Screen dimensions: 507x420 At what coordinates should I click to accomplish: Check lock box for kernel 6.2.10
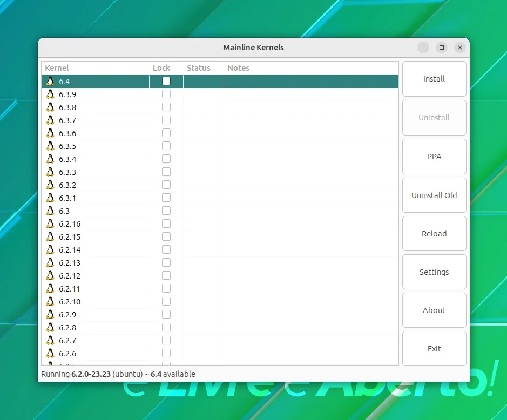click(166, 301)
